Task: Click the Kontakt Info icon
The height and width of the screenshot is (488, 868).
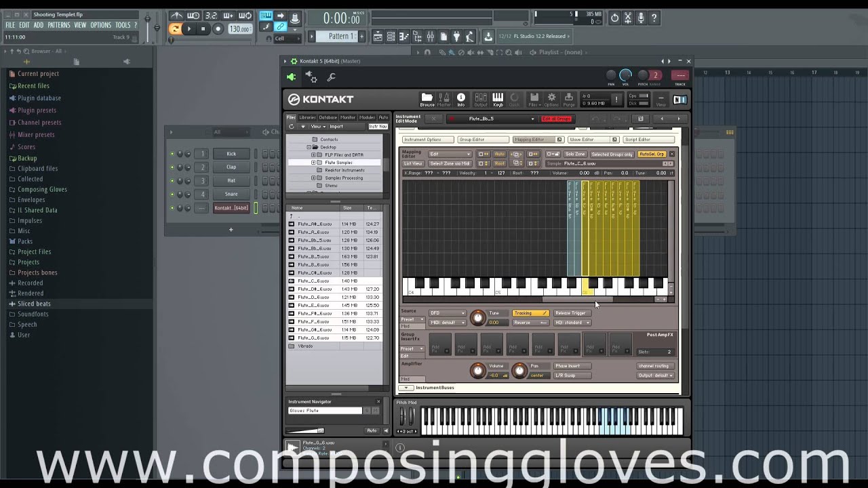Action: point(461,100)
